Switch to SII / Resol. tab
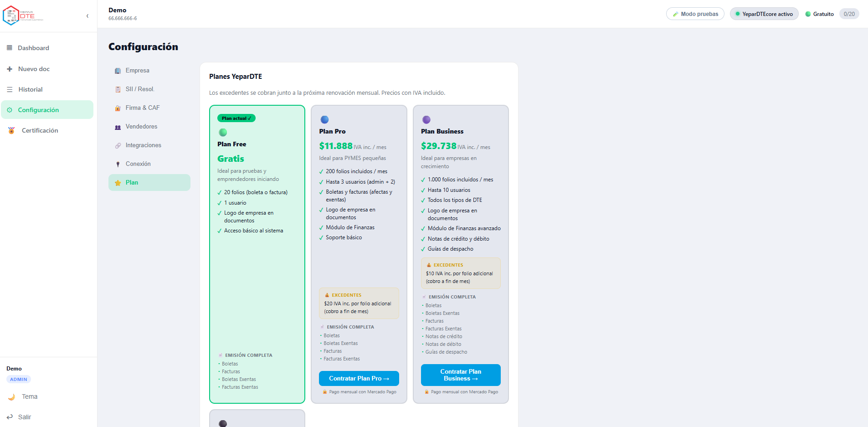The width and height of the screenshot is (868, 427). (x=149, y=89)
